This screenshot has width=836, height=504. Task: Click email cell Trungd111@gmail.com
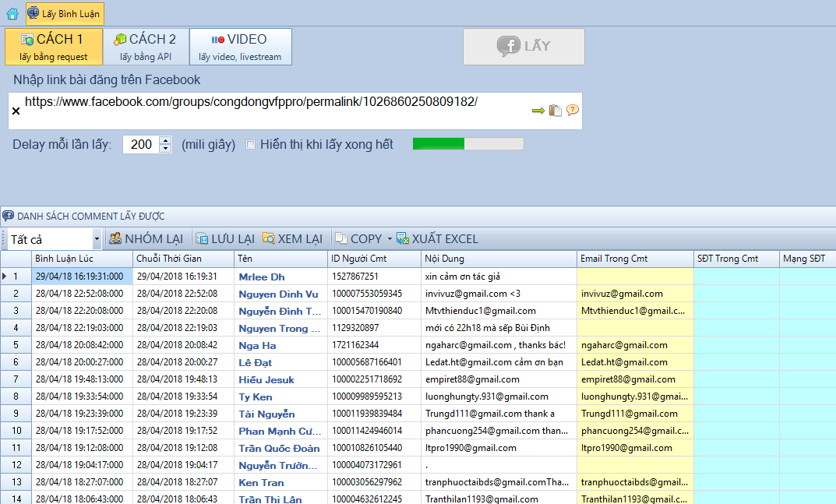coord(635,414)
